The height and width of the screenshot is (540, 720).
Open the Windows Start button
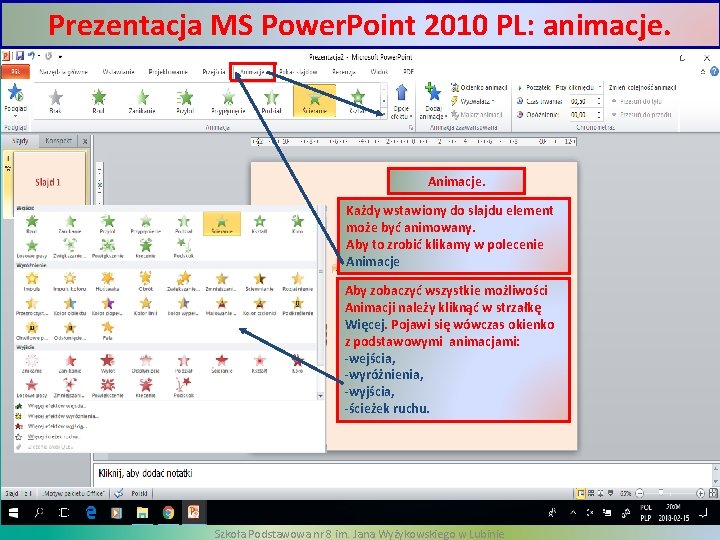[13, 512]
